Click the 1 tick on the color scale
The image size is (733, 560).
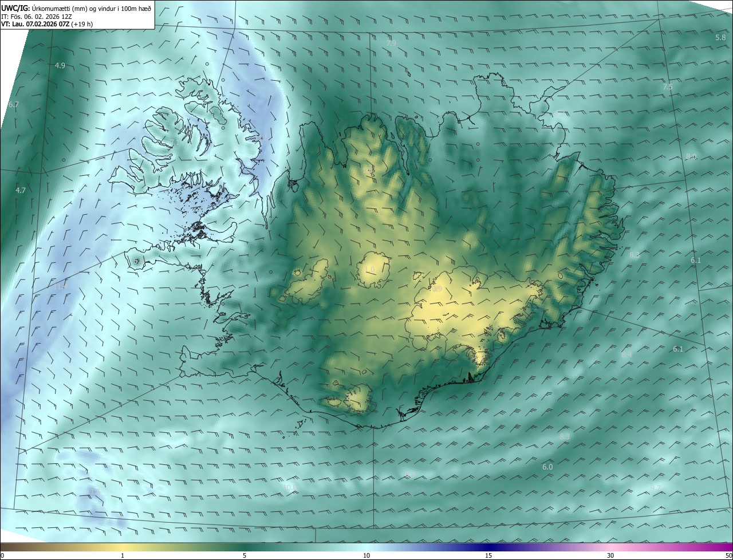[123, 556]
